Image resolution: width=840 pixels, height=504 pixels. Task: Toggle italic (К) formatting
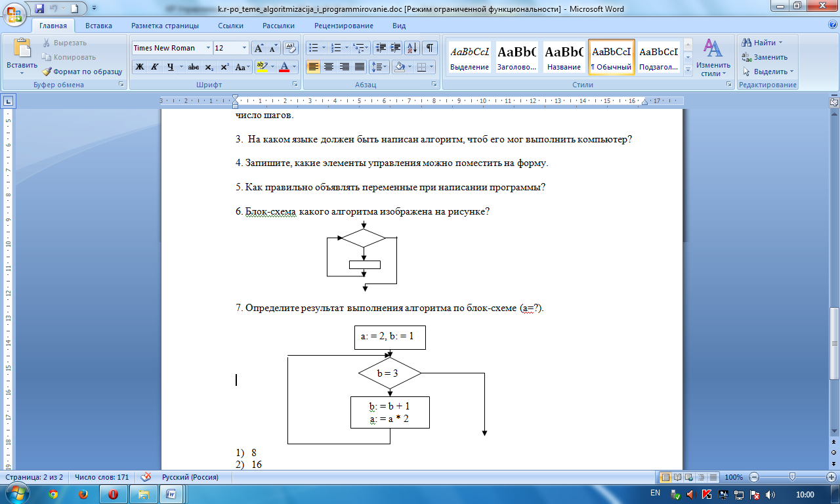pyautogui.click(x=155, y=67)
